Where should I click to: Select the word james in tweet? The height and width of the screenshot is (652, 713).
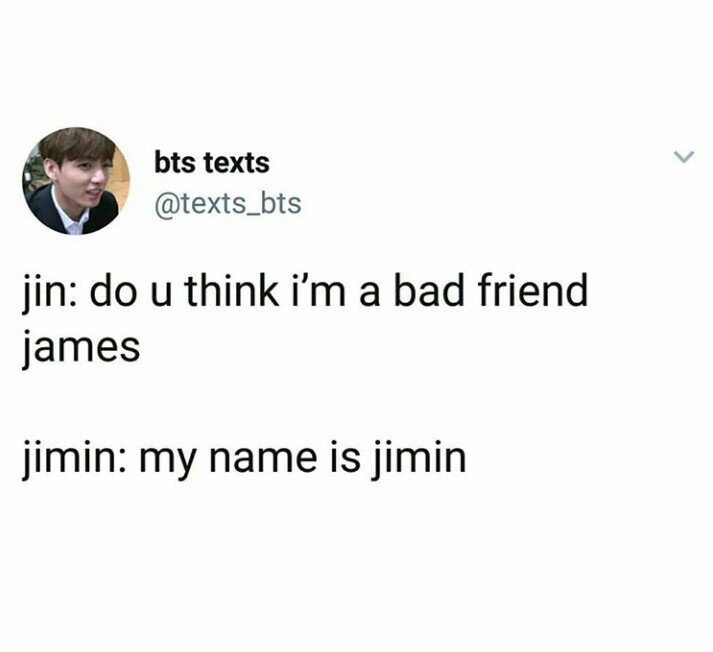click(80, 348)
